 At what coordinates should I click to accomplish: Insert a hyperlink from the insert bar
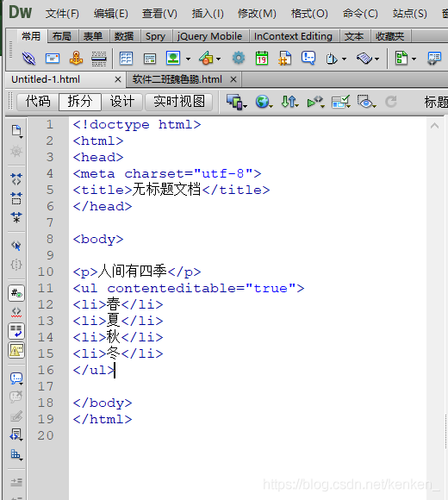coord(28,59)
